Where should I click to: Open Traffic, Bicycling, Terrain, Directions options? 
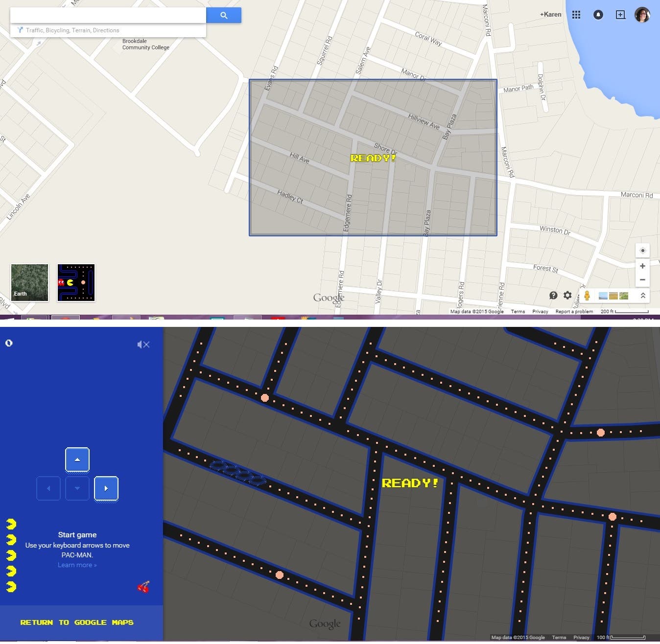(x=72, y=30)
